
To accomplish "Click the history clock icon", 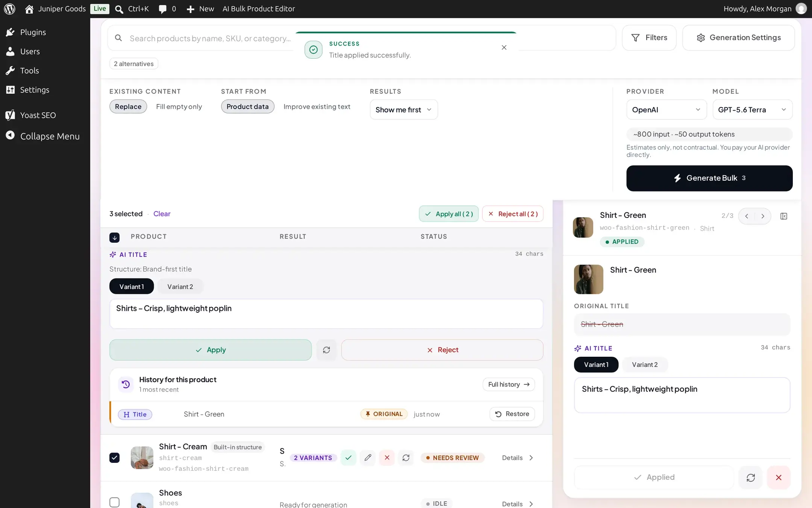I will tap(126, 384).
